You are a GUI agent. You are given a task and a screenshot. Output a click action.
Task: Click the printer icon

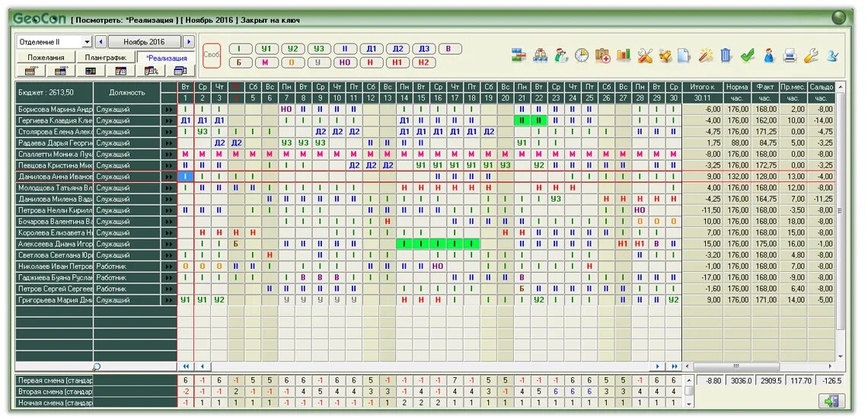pos(790,55)
